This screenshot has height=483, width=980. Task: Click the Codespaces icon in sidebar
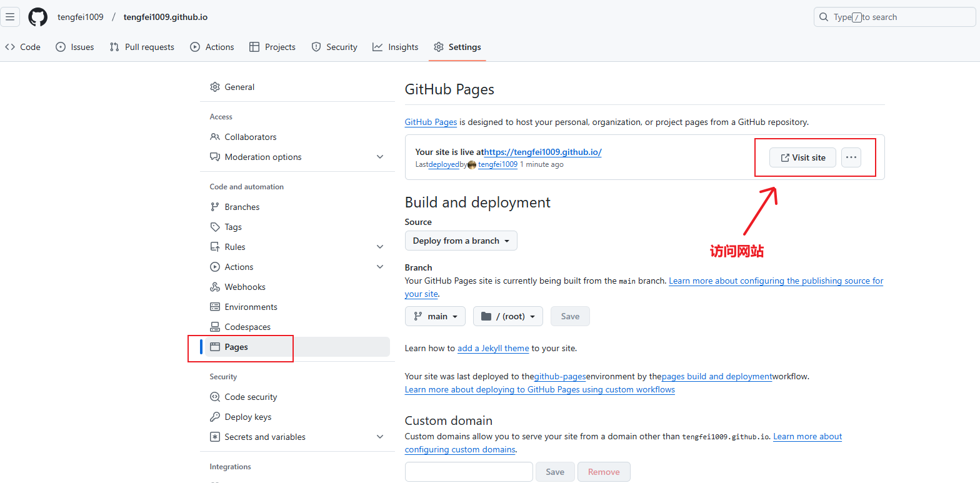tap(215, 327)
